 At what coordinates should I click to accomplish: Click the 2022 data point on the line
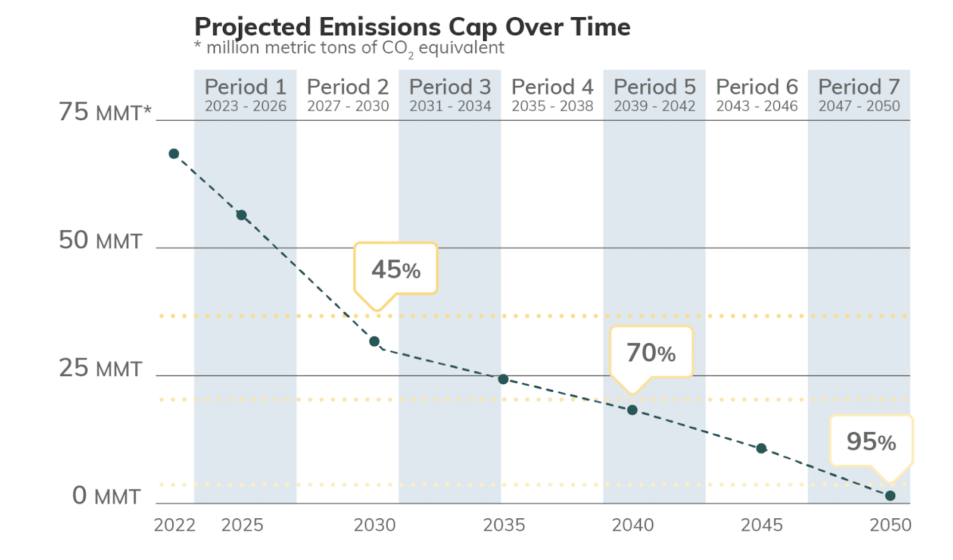click(x=174, y=154)
